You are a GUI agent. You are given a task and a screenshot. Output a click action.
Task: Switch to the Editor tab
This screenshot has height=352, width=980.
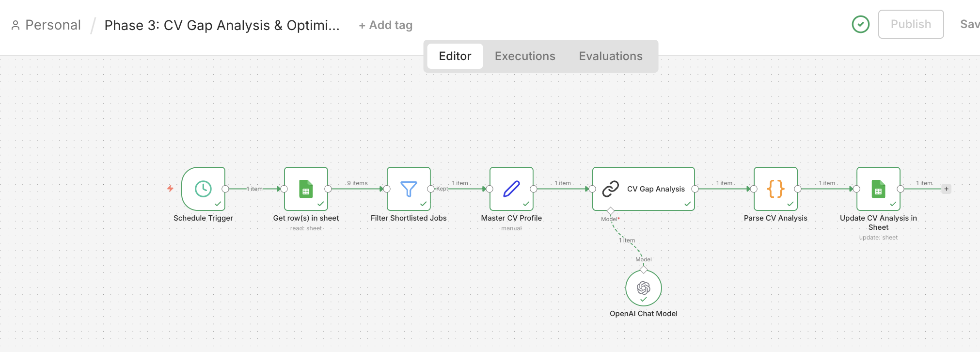(x=455, y=56)
